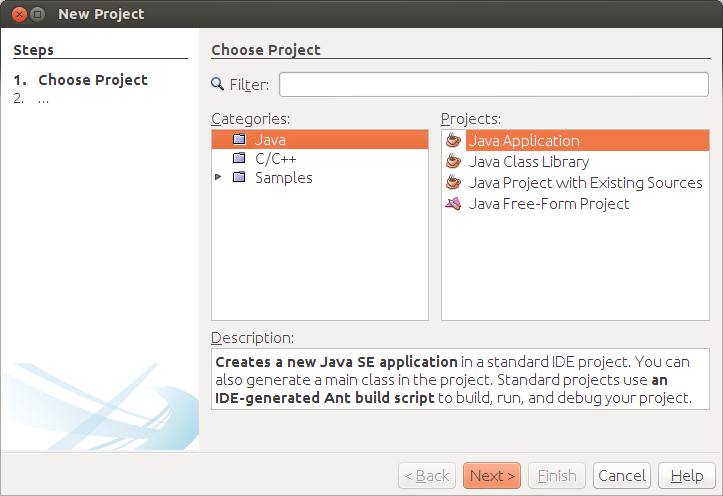Viewport: 723px width, 496px height.
Task: Click Java Project with Existing Sources icon
Action: 454,183
